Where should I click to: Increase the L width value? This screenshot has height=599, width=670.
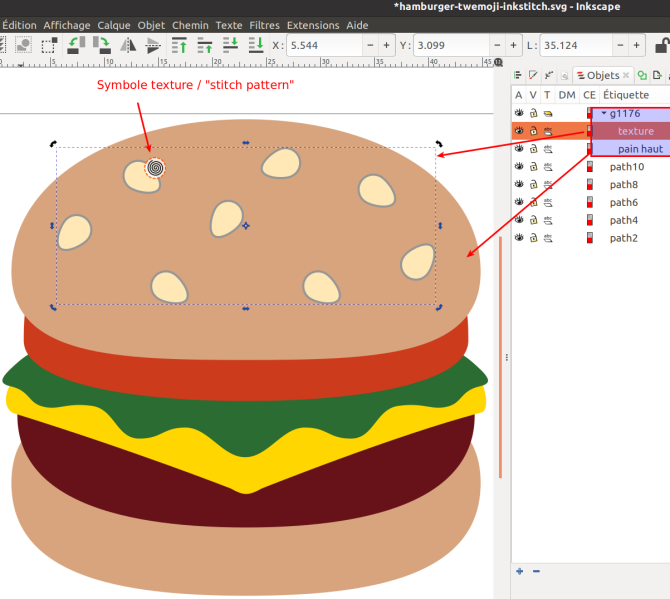(636, 45)
